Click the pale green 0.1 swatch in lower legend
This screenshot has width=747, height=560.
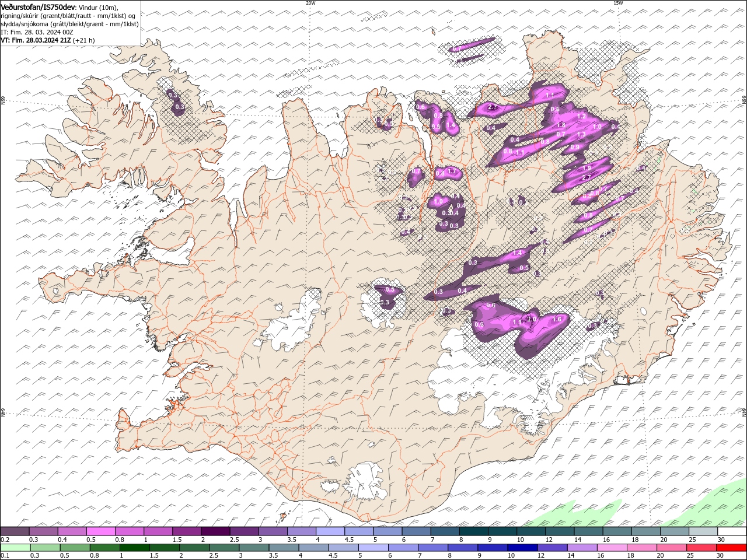[15, 548]
